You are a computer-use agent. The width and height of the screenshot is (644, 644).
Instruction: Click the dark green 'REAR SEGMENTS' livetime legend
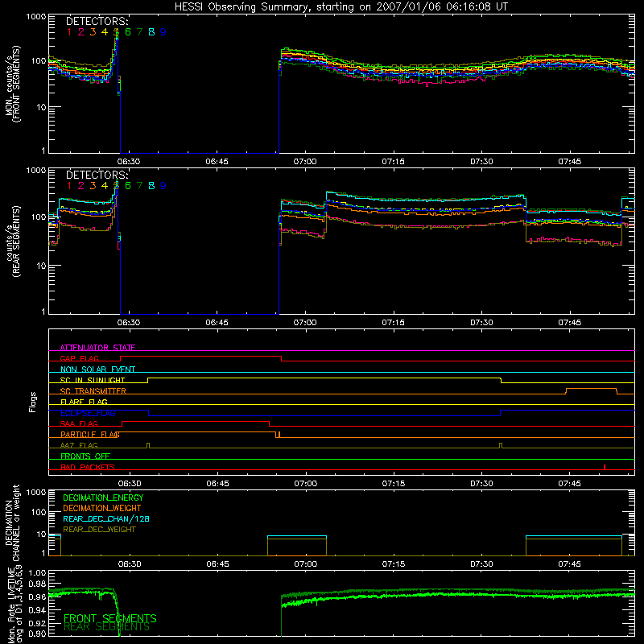pos(107,627)
